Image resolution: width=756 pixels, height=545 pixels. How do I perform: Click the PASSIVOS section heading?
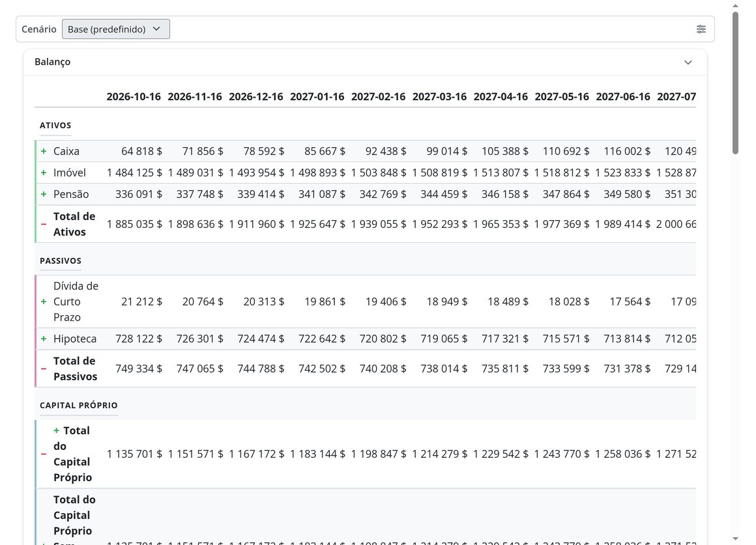61,260
